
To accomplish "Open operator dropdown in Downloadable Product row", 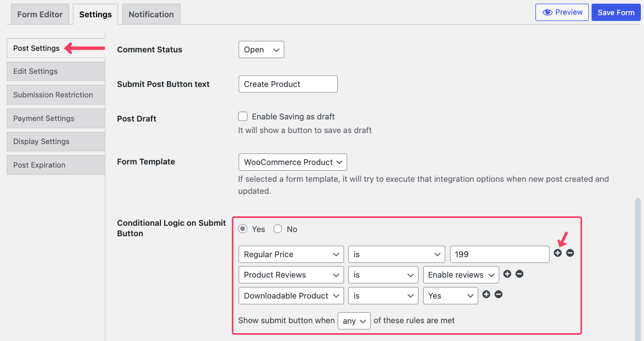I will point(383,295).
